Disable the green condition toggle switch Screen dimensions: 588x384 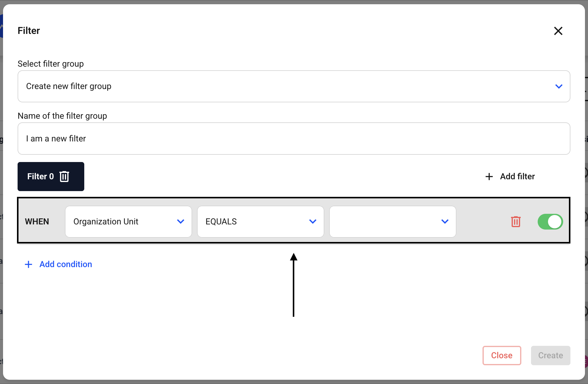click(550, 222)
